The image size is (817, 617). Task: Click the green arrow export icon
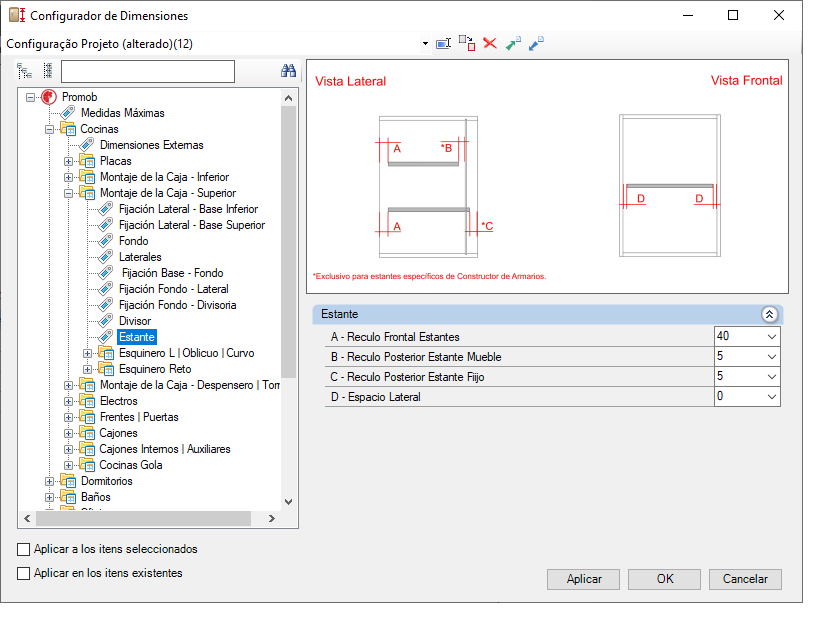[x=513, y=44]
